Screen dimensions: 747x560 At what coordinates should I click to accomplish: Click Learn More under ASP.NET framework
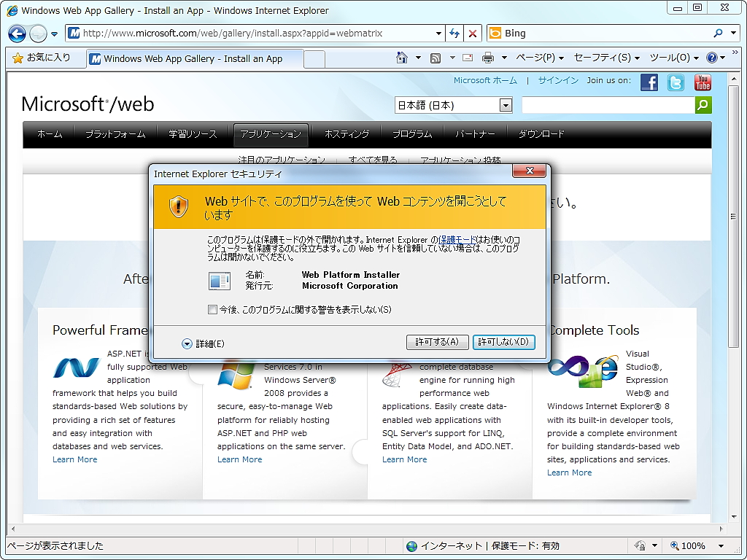75,459
